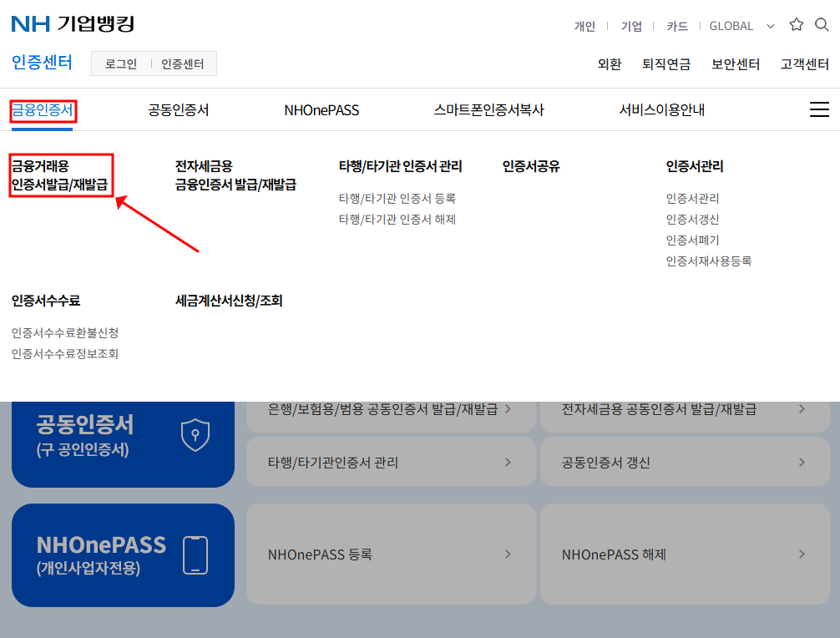Open 세금계산서신청/조회
Screen dimensions: 840x638
click(229, 301)
